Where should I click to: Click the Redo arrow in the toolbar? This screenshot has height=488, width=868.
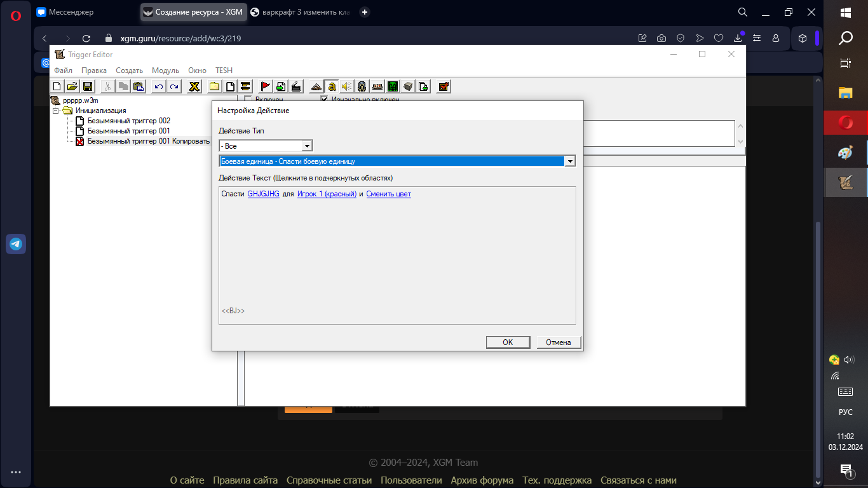(x=174, y=86)
